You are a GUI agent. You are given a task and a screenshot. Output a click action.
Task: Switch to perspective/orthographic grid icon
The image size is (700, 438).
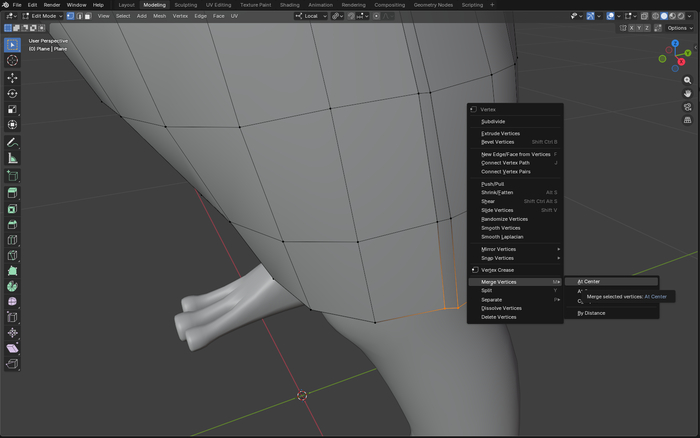pyautogui.click(x=687, y=120)
